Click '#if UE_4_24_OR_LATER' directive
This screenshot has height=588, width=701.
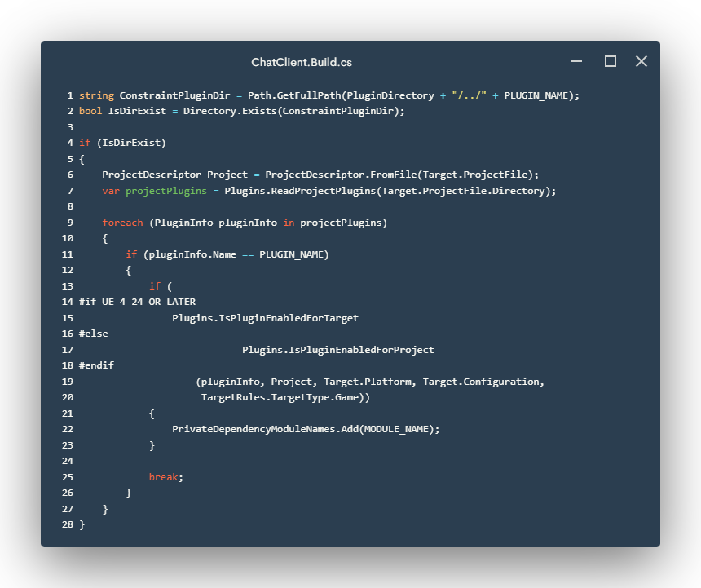point(137,303)
